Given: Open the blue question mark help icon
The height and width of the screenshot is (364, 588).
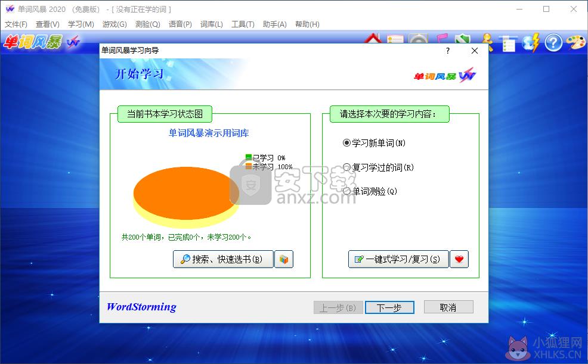Looking at the screenshot, I should click(553, 42).
